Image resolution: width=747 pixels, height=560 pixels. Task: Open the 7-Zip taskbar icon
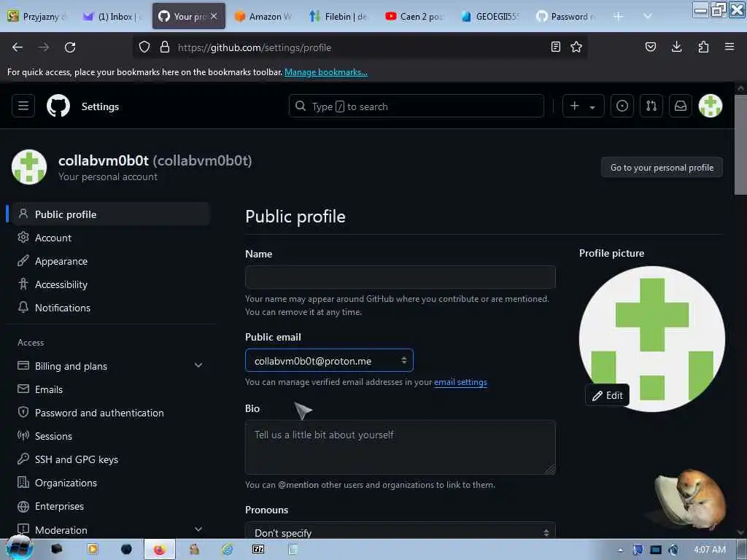tap(258, 550)
